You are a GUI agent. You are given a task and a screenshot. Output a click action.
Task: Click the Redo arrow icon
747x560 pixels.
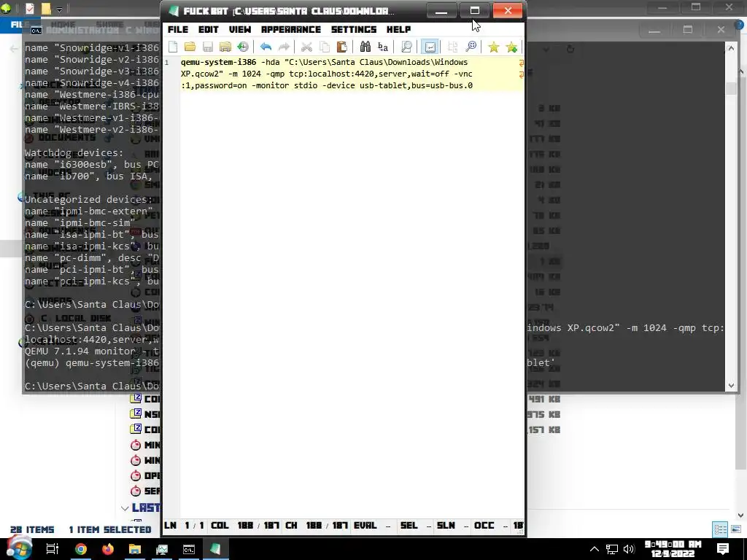[284, 47]
